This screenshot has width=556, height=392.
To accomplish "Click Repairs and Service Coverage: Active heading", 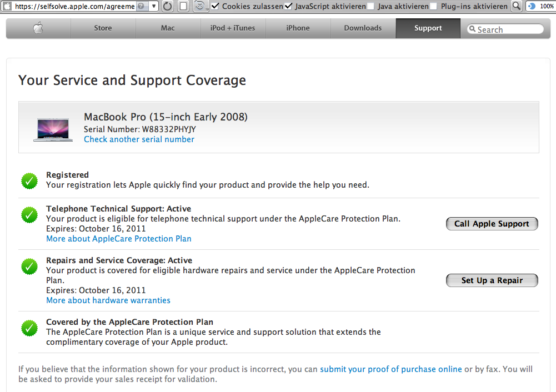I will 119,260.
